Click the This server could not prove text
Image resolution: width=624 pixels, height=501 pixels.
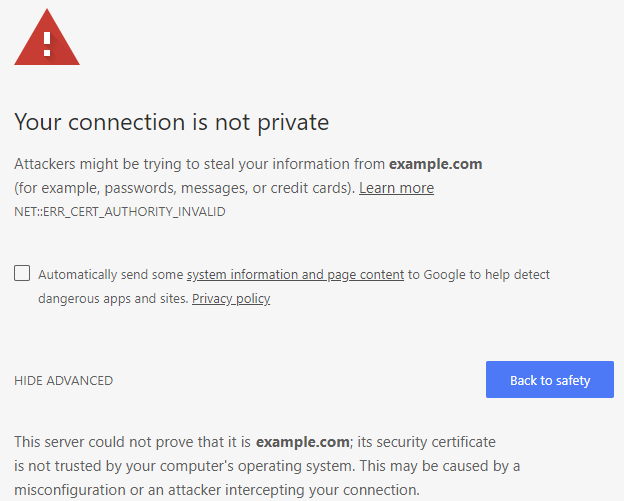pos(133,442)
